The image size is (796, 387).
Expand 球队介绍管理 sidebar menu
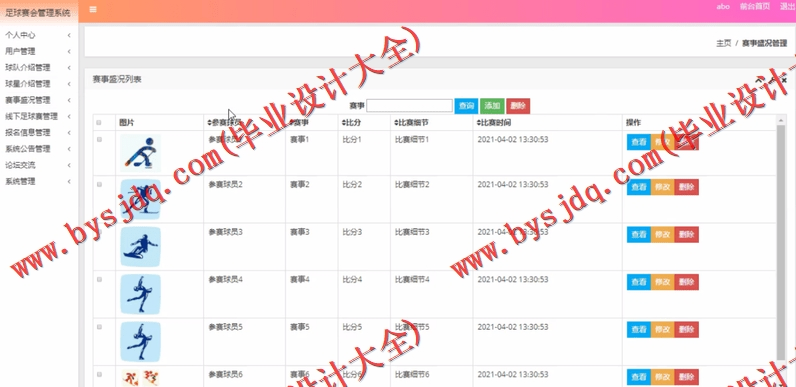[x=38, y=68]
